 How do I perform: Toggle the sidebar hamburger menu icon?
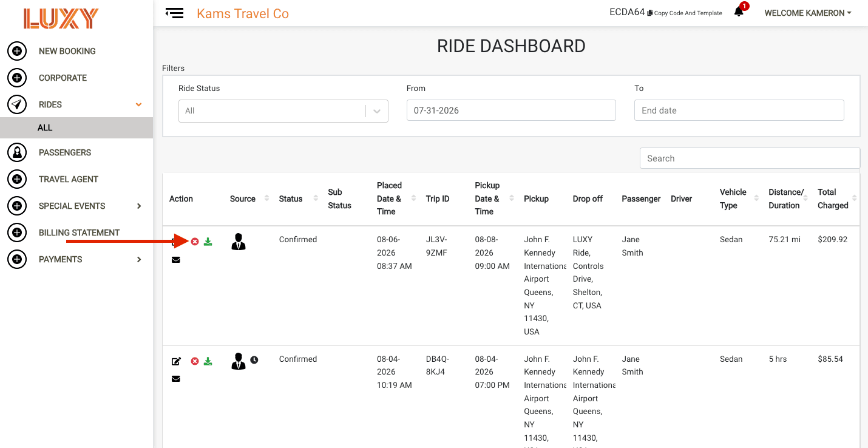(x=174, y=13)
